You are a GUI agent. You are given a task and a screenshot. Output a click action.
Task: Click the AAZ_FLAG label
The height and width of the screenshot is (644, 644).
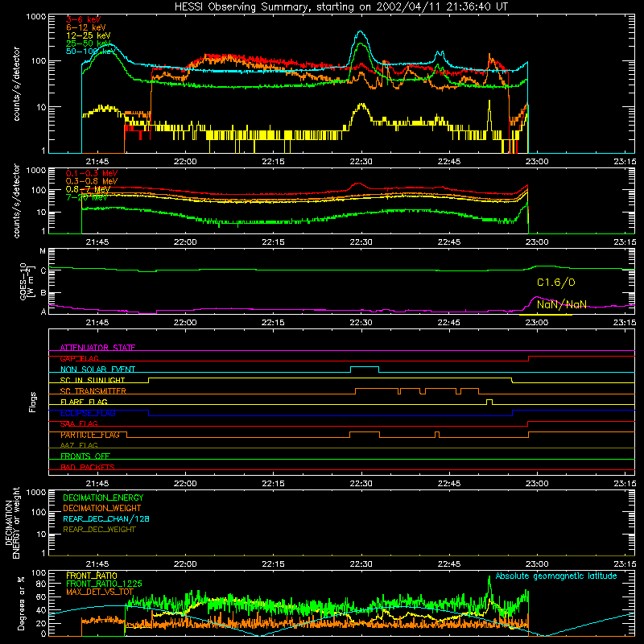(79, 445)
